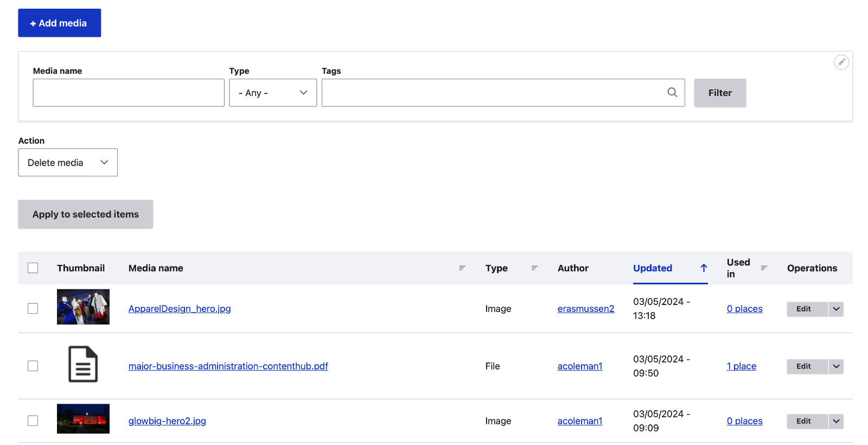Open the major-business-administration-contenthub.pdf link
This screenshot has width=868, height=445.
click(x=228, y=366)
